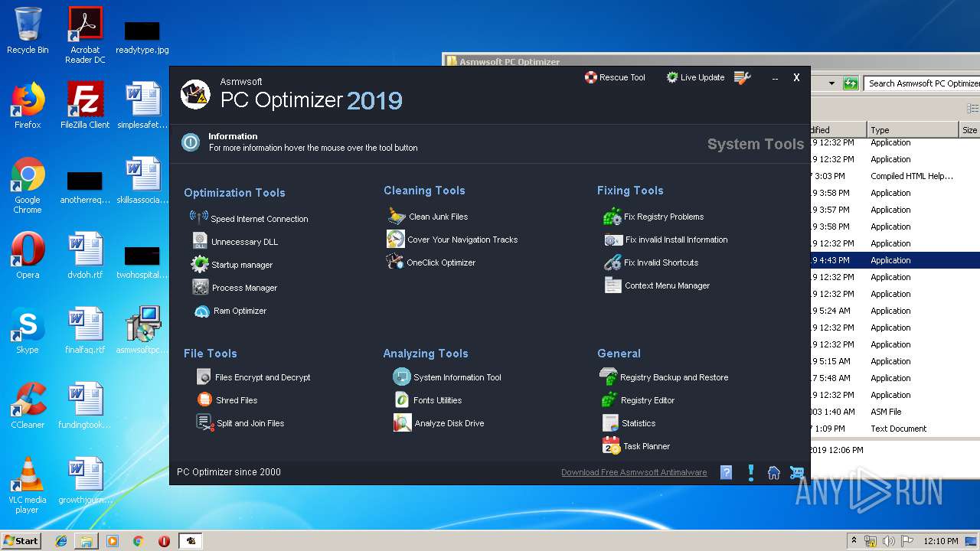The height and width of the screenshot is (551, 980).
Task: Open Clean Junk Files broom icon
Action: point(396,216)
